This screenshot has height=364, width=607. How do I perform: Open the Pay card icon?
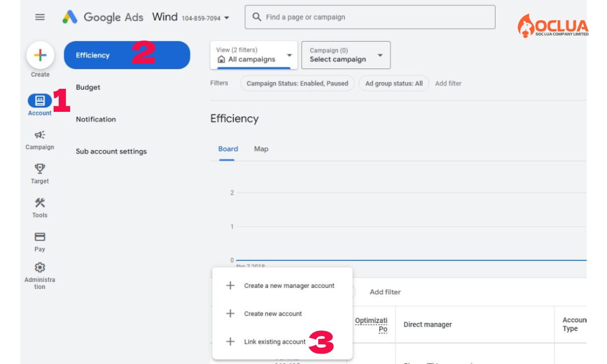click(x=40, y=237)
